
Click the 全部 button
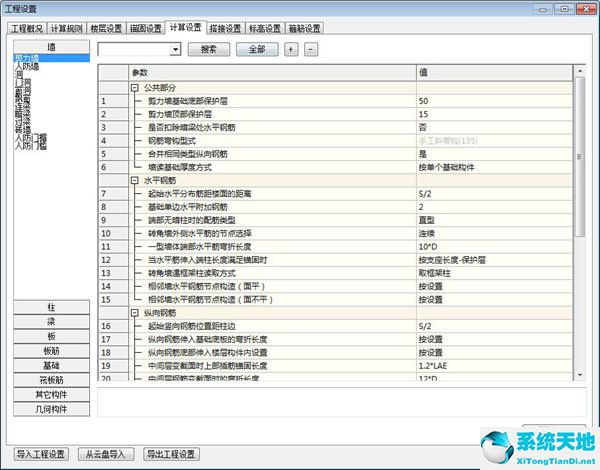257,49
